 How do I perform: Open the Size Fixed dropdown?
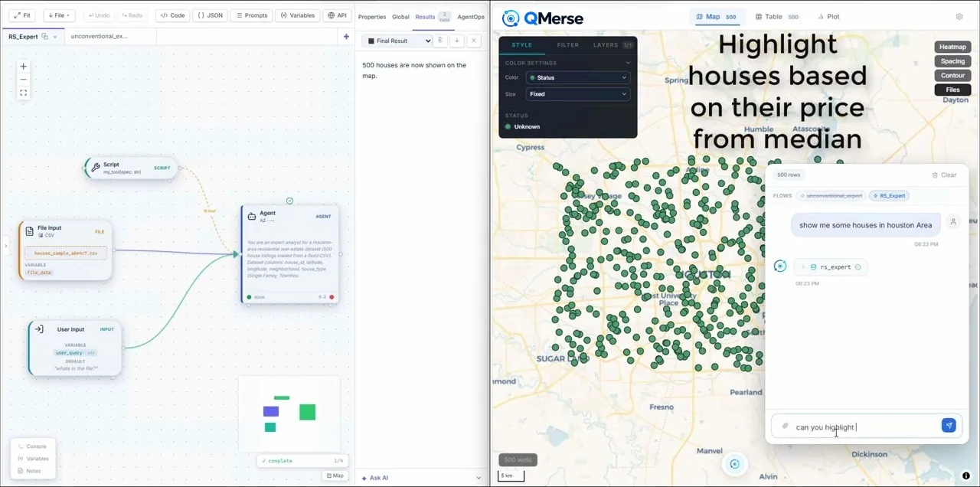(578, 94)
